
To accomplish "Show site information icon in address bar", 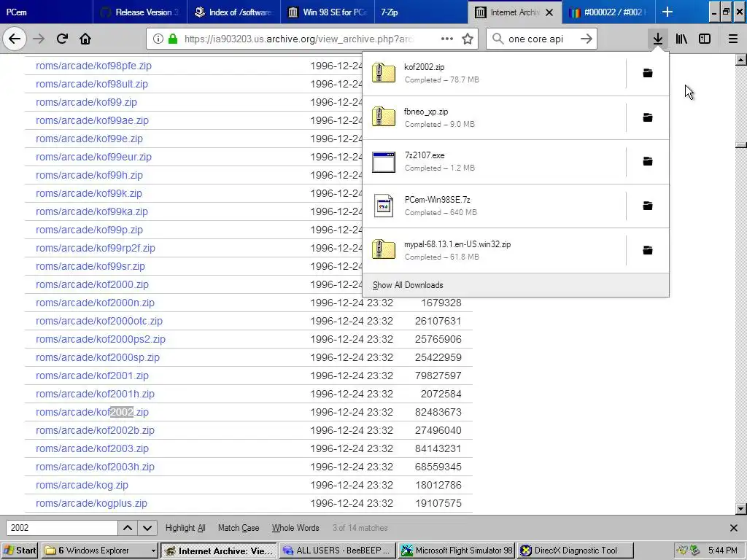I will 158,39.
